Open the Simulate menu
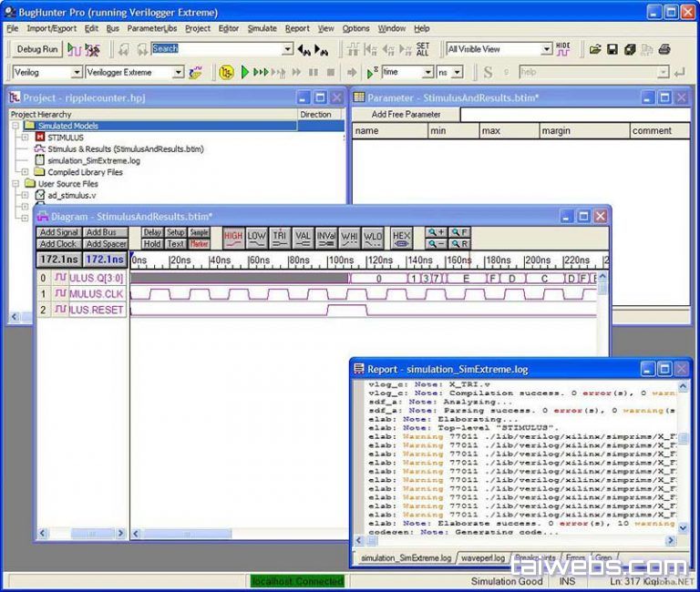Image resolution: width=700 pixels, height=592 pixels. [x=262, y=28]
